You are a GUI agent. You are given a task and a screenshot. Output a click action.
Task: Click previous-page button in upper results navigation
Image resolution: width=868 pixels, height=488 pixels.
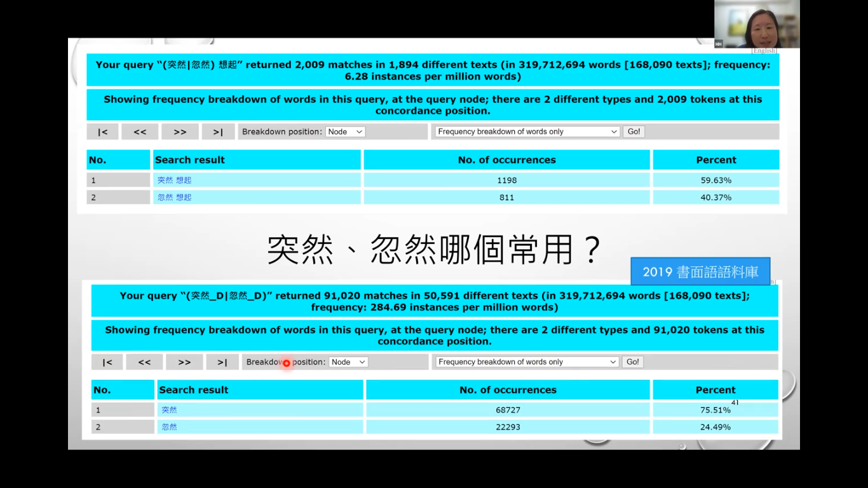140,132
